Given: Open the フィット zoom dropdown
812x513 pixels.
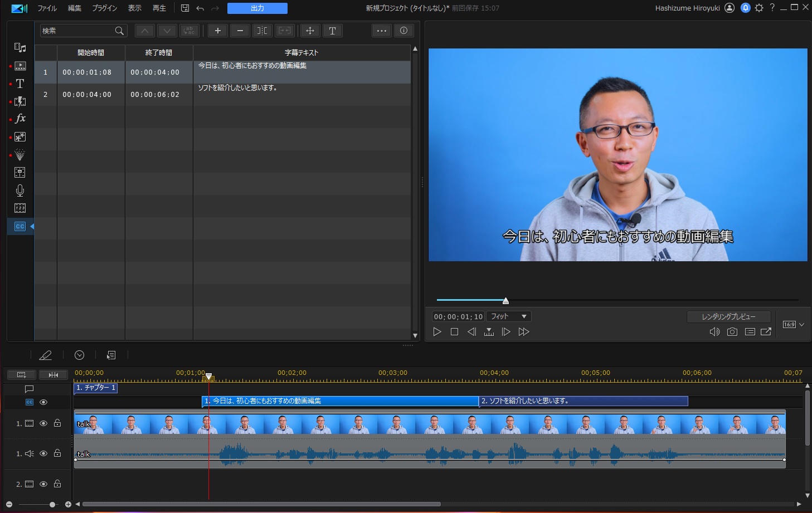Looking at the screenshot, I should 509,316.
